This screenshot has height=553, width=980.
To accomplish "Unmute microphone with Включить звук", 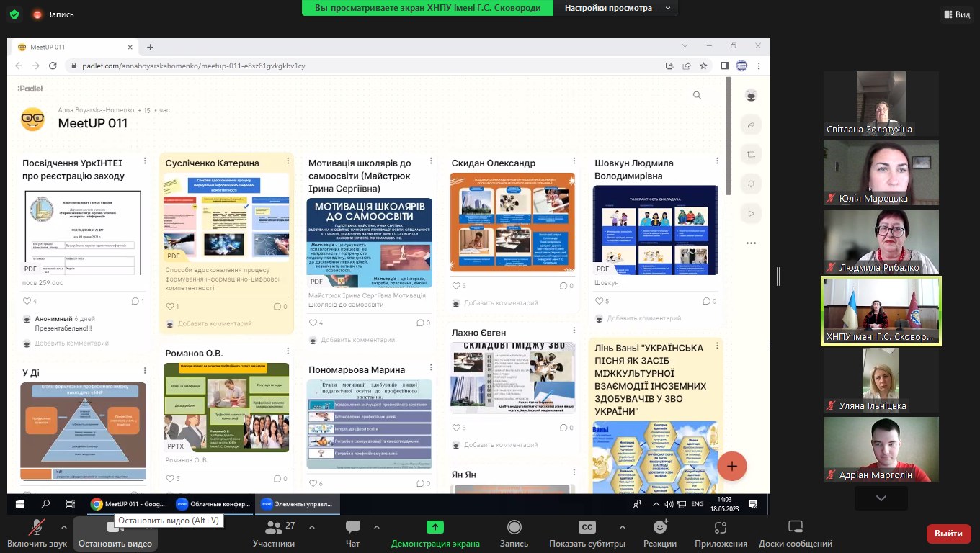I will click(37, 534).
